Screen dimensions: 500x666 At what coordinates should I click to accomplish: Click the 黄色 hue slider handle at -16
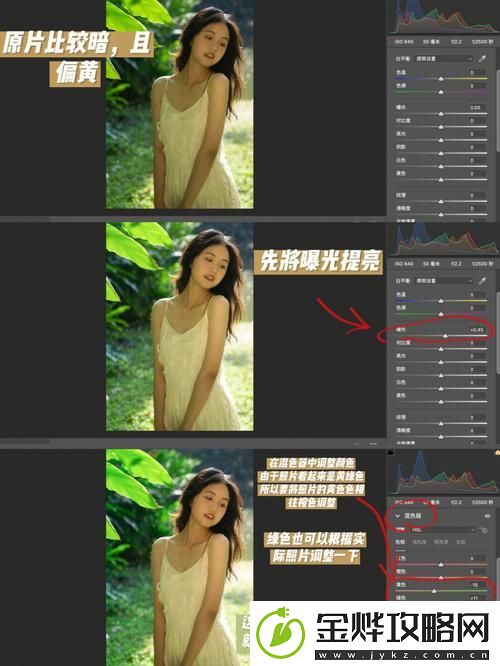point(434,591)
